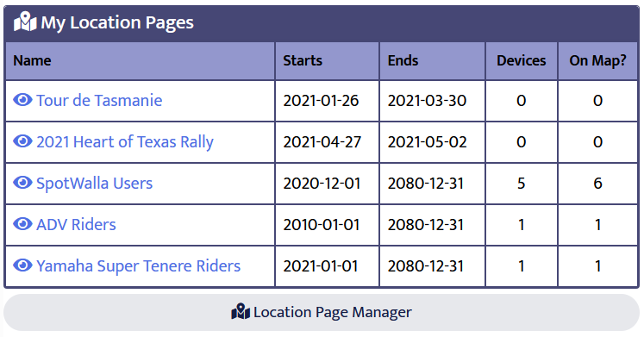Click the map icon on Location Page Manager button

[241, 311]
